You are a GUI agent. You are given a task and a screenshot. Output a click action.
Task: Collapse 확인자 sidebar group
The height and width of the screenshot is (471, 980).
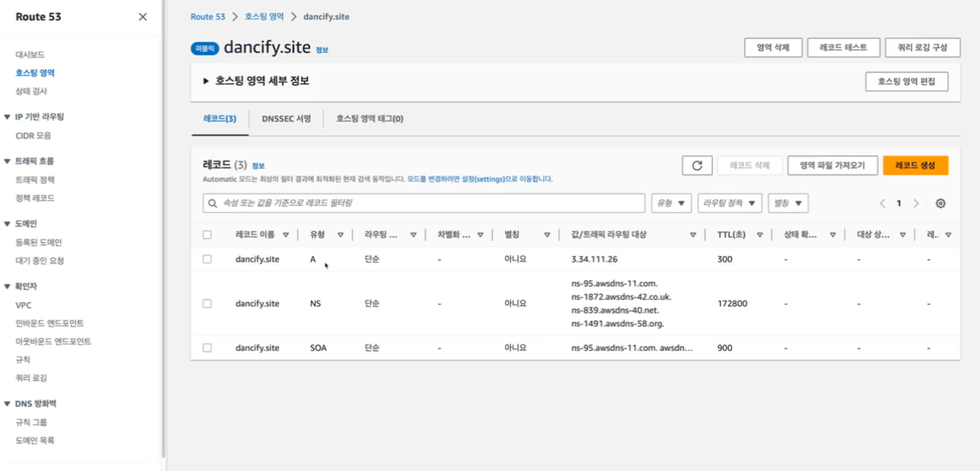[7, 286]
